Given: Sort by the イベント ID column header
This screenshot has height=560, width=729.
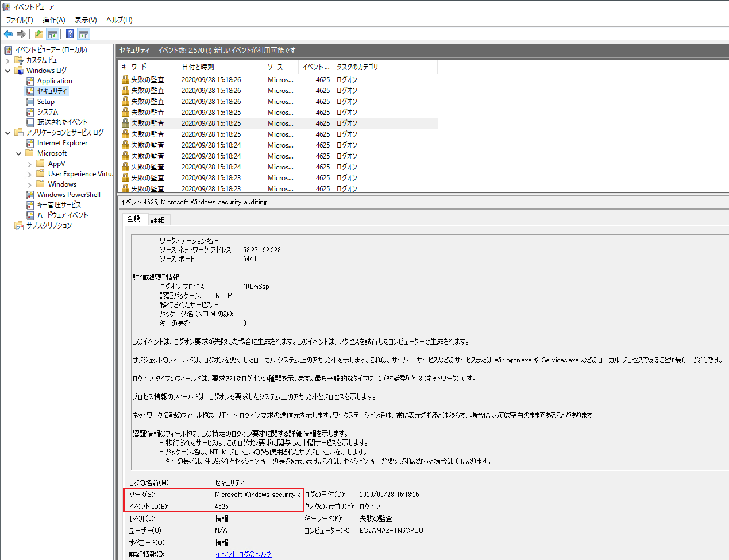Looking at the screenshot, I should pos(315,67).
